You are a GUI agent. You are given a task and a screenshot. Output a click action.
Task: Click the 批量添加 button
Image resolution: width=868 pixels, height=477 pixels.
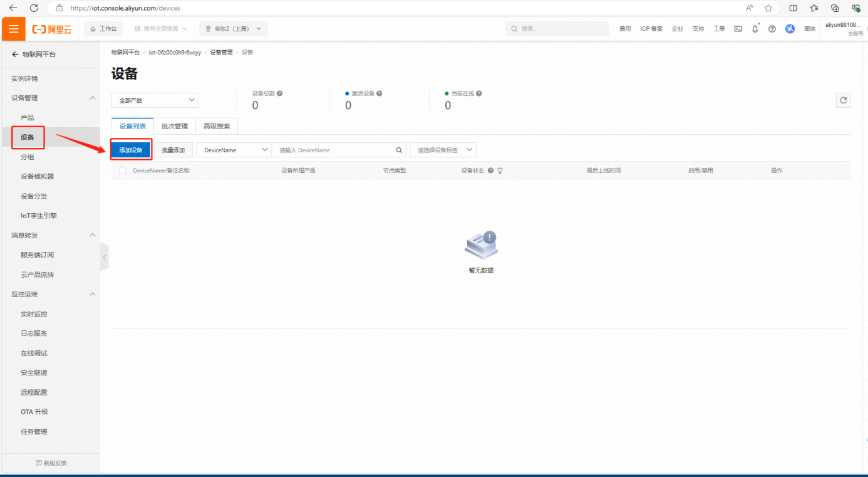pos(173,150)
